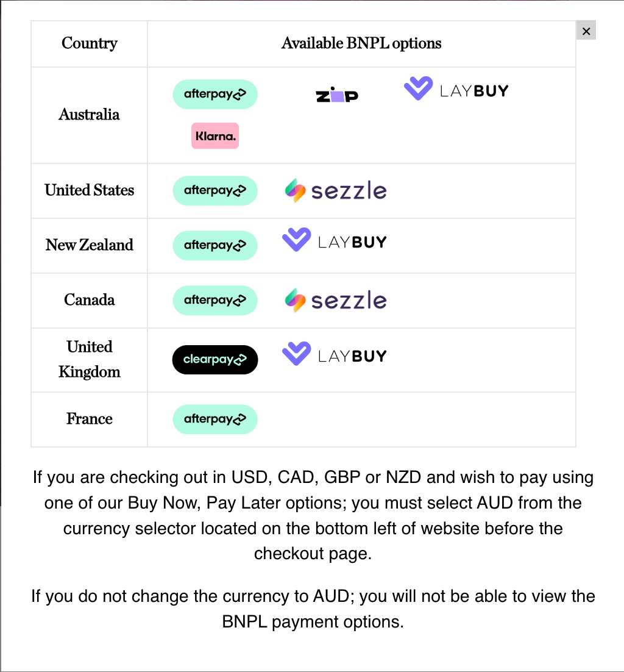The width and height of the screenshot is (624, 672).
Task: Click the Afterpay logo in Australia row
Action: (x=215, y=95)
